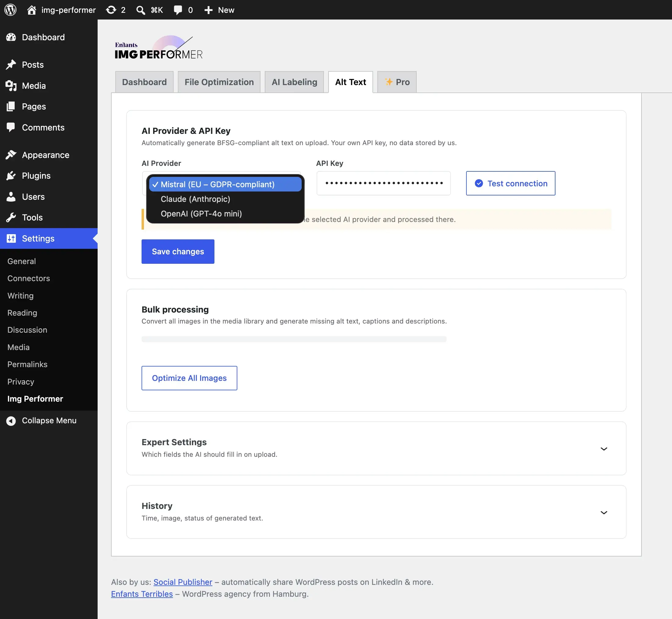
Task: Open the plugin Dashboard tab
Action: pos(144,82)
